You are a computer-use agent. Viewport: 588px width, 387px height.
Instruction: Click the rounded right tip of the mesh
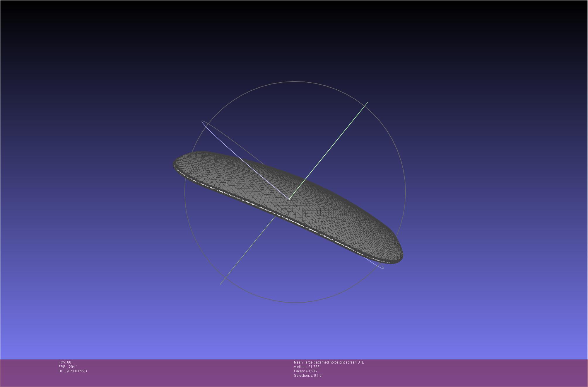pyautogui.click(x=401, y=255)
